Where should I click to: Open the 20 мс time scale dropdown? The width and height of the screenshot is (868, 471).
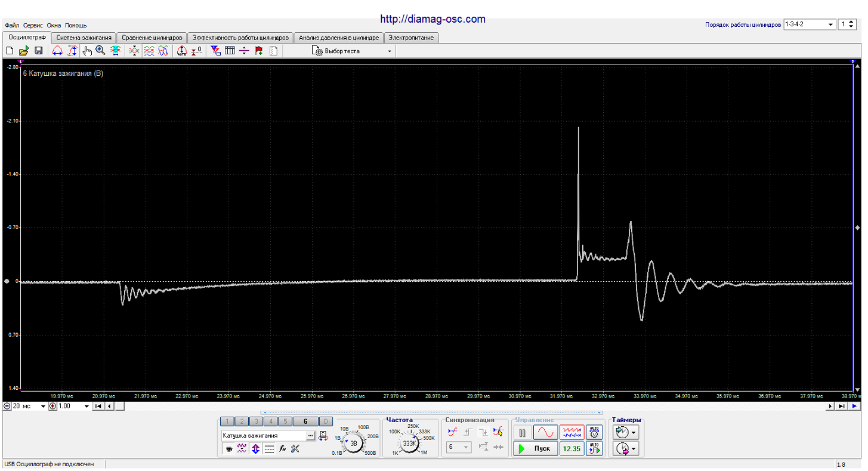pos(43,407)
